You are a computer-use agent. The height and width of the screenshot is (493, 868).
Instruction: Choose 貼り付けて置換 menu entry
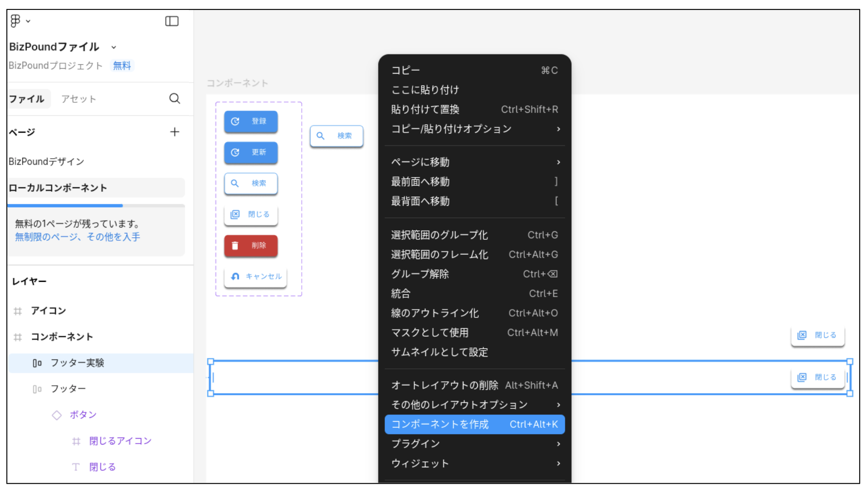pyautogui.click(x=475, y=109)
